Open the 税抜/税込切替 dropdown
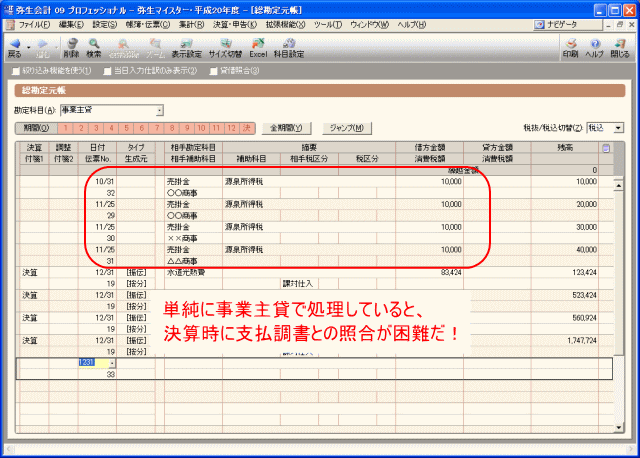 (x=618, y=128)
